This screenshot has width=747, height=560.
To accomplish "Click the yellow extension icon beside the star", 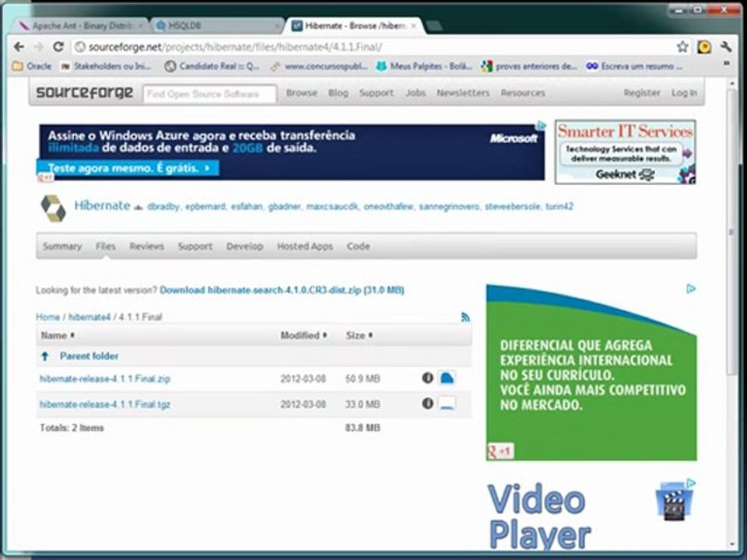I will pos(704,47).
